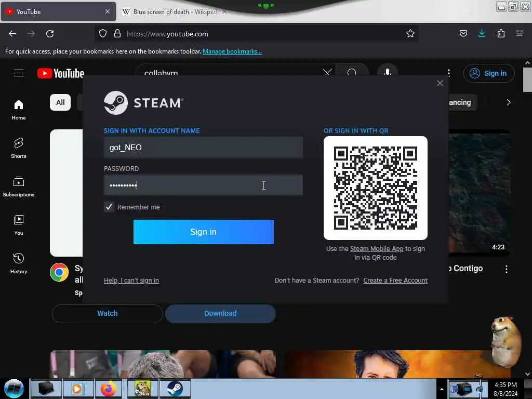Open Subscriptions in the sidebar
The width and height of the screenshot is (532, 399).
click(x=19, y=187)
